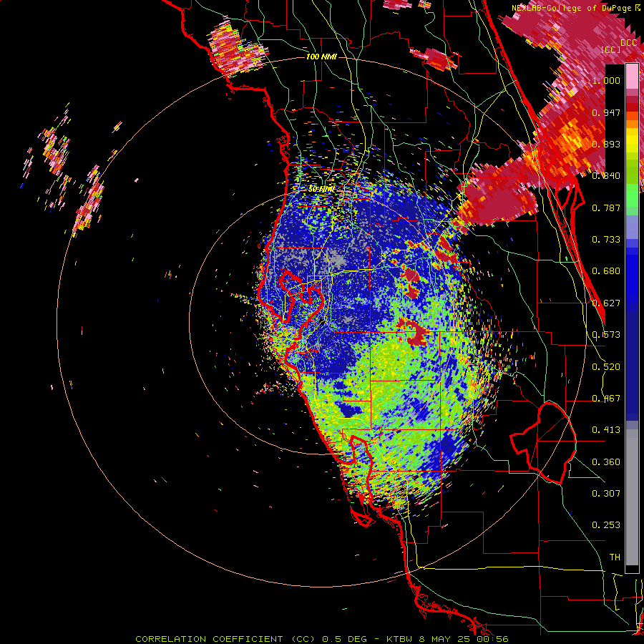Click the 8 MAY 25 00:56 timestamp
Image resolution: width=644 pixels, height=644 pixels.
tap(464, 639)
